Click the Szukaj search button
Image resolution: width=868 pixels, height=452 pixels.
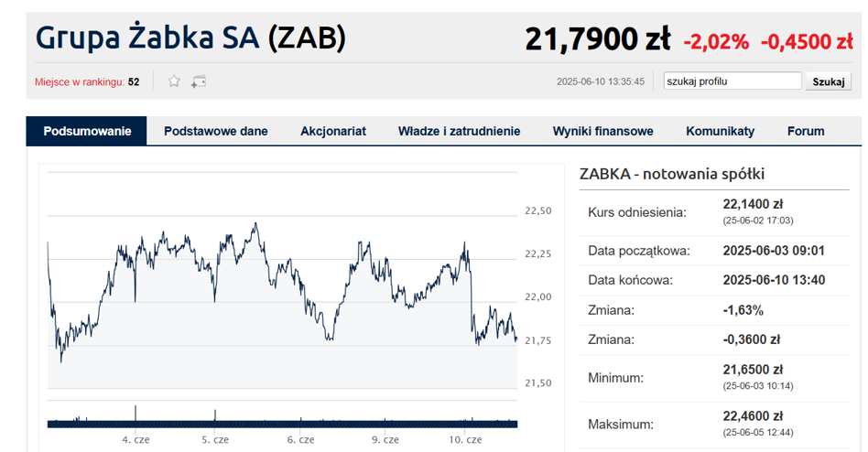(x=828, y=81)
